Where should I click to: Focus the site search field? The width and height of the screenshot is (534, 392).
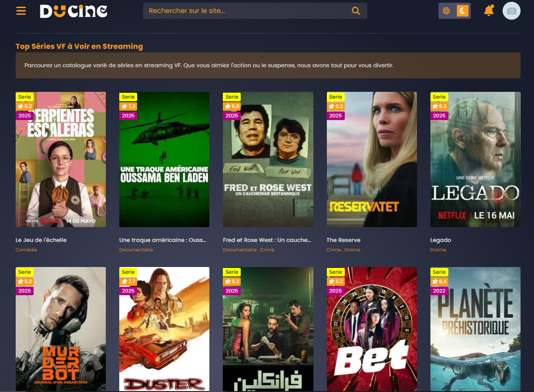(x=255, y=11)
